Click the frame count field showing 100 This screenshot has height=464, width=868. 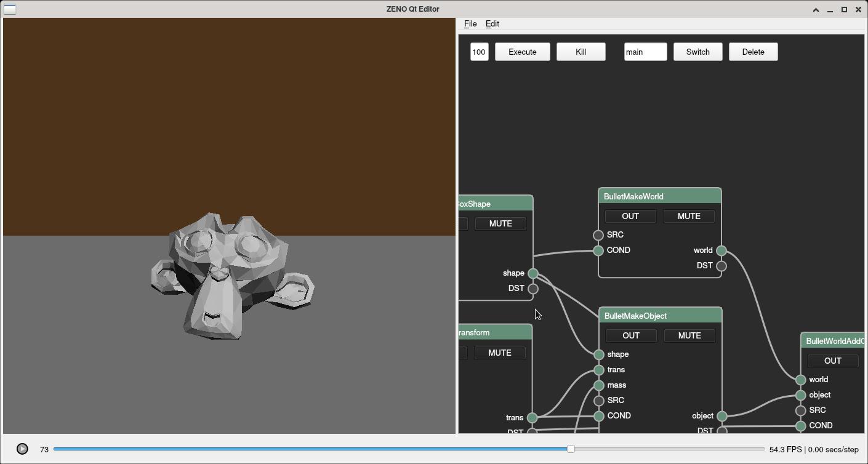[480, 52]
